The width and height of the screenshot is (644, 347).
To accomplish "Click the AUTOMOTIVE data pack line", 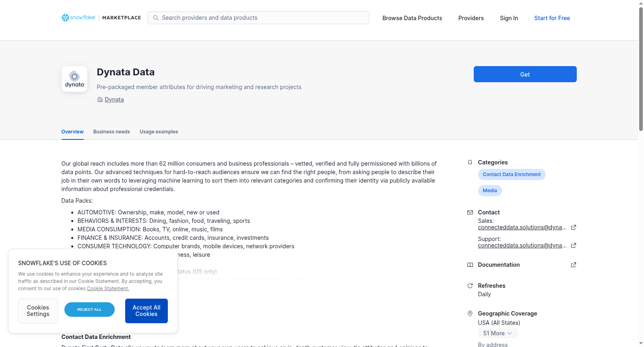I will point(149,212).
